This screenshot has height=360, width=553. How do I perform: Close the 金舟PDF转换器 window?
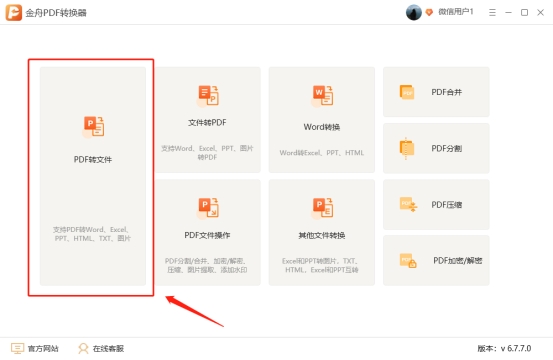pyautogui.click(x=540, y=13)
